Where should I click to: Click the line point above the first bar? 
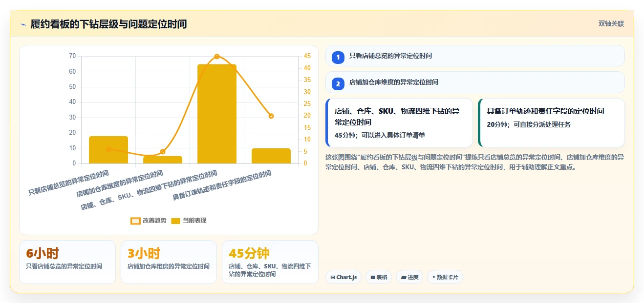coord(108,149)
